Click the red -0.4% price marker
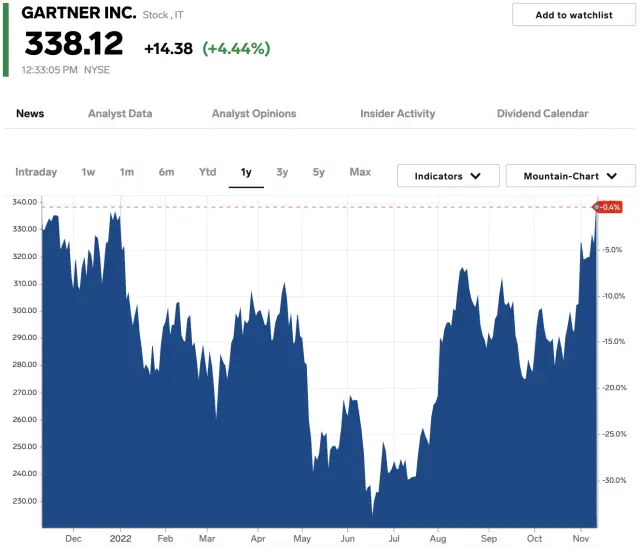640x547 pixels. [x=609, y=207]
